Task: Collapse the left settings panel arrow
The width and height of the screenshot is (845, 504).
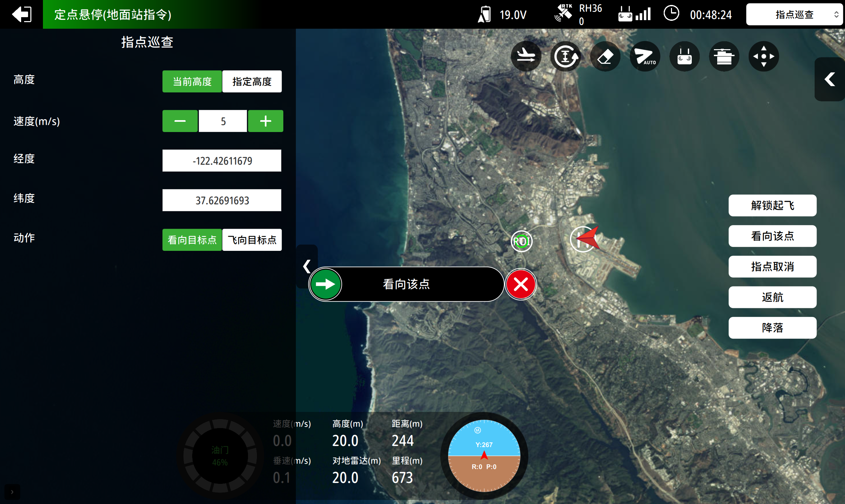Action: tap(307, 266)
